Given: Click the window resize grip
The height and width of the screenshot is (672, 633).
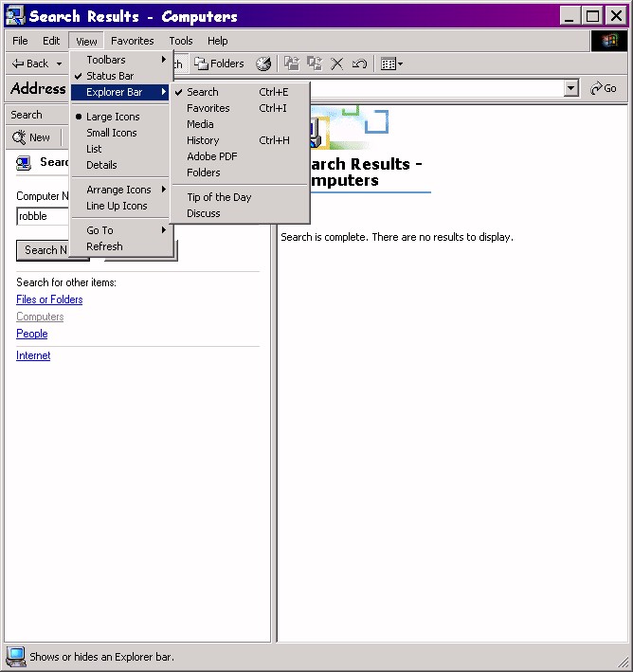Looking at the screenshot, I should (x=622, y=662).
